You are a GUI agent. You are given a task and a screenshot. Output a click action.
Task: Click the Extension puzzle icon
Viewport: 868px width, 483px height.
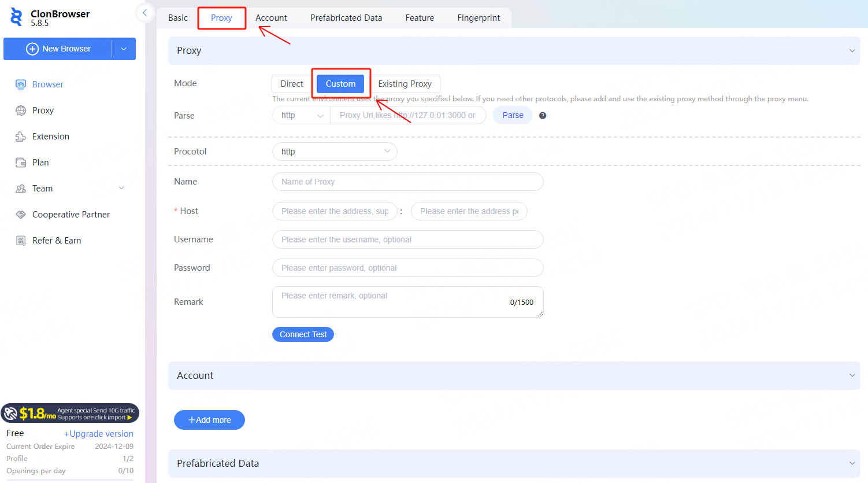click(x=21, y=137)
